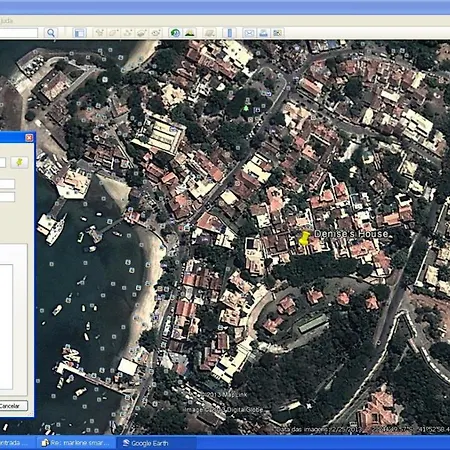Show historical imagery clock icon
This screenshot has height=450, width=450.
tap(175, 33)
